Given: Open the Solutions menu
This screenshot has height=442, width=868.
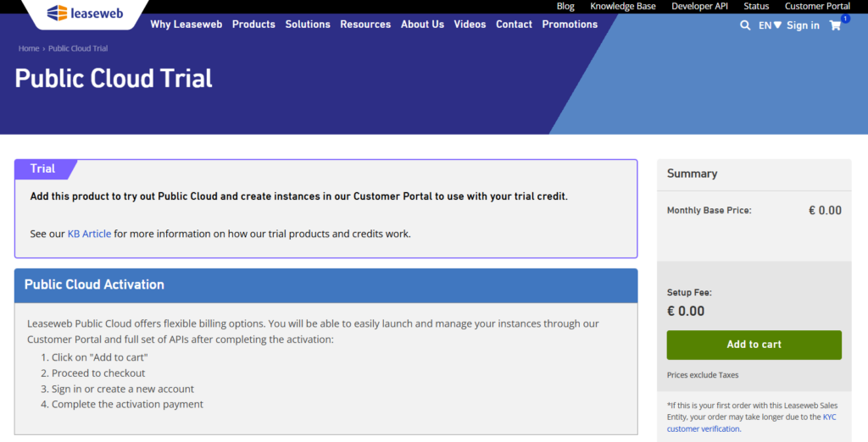Looking at the screenshot, I should (x=308, y=25).
